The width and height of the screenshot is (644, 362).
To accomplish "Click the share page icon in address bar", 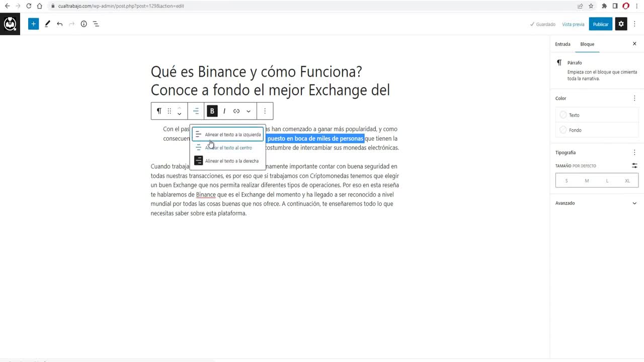I will point(580,6).
